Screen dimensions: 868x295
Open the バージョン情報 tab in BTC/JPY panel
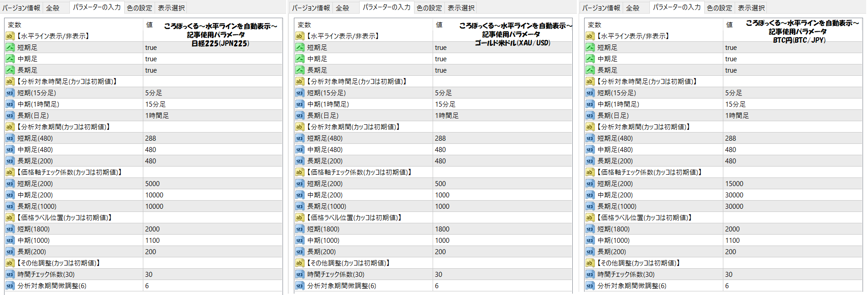[x=601, y=8]
